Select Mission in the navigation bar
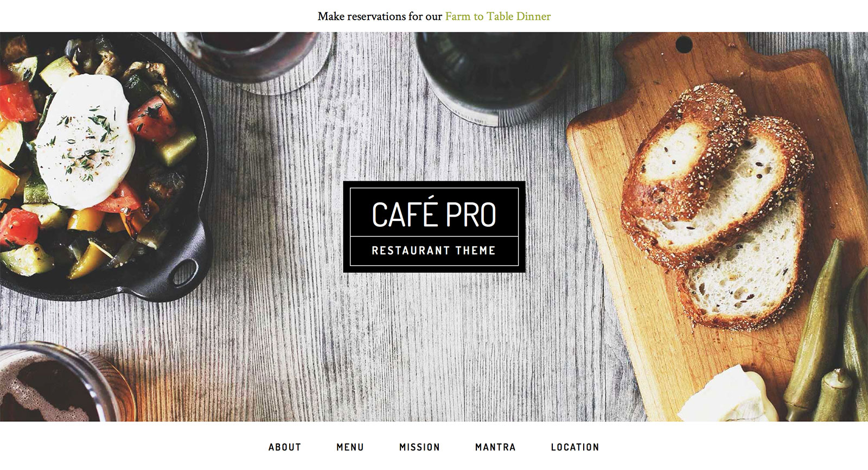Viewport: 868px width, 470px height. tap(419, 447)
